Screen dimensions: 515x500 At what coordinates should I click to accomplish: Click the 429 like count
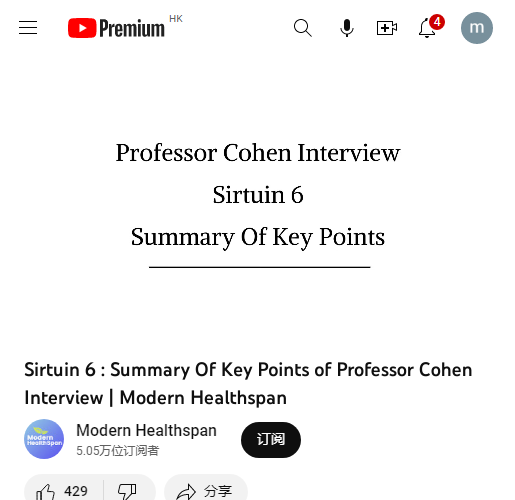(76, 491)
